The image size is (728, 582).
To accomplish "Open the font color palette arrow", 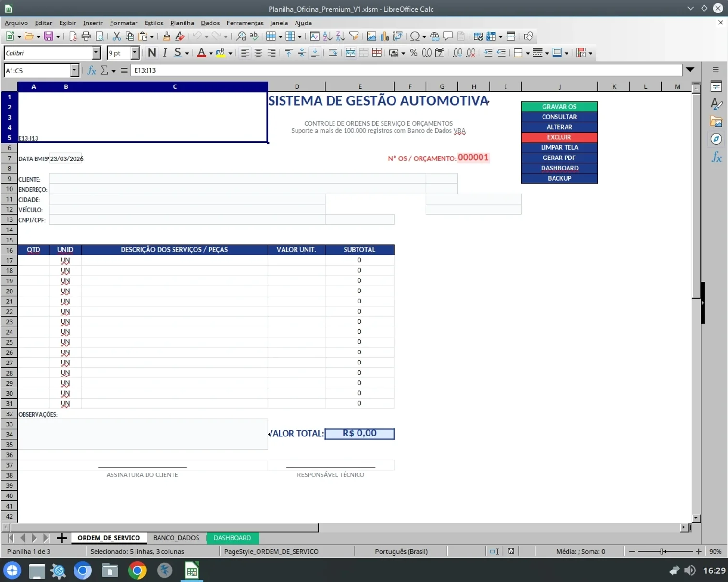I will [210, 53].
